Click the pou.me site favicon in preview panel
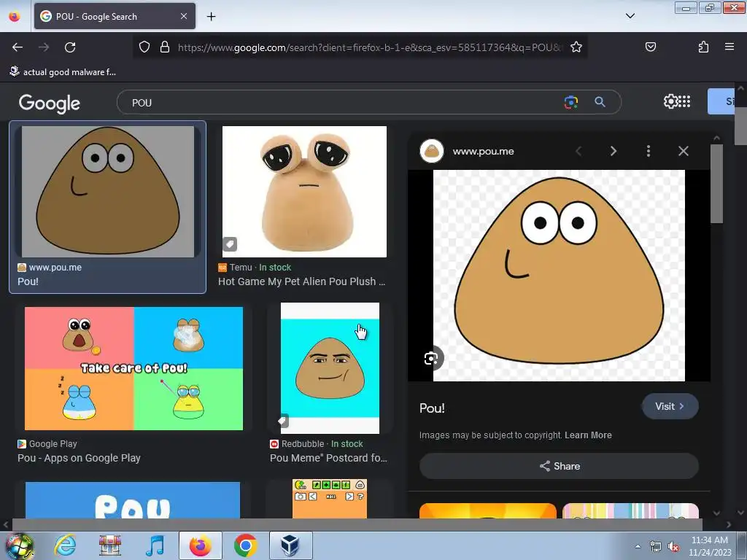 tap(432, 152)
